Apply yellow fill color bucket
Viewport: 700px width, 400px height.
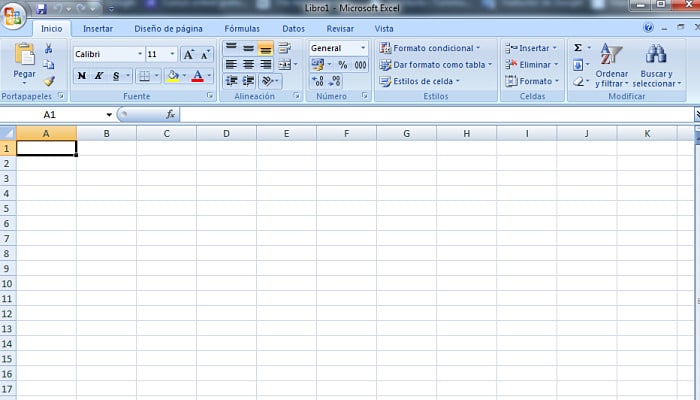click(x=173, y=76)
